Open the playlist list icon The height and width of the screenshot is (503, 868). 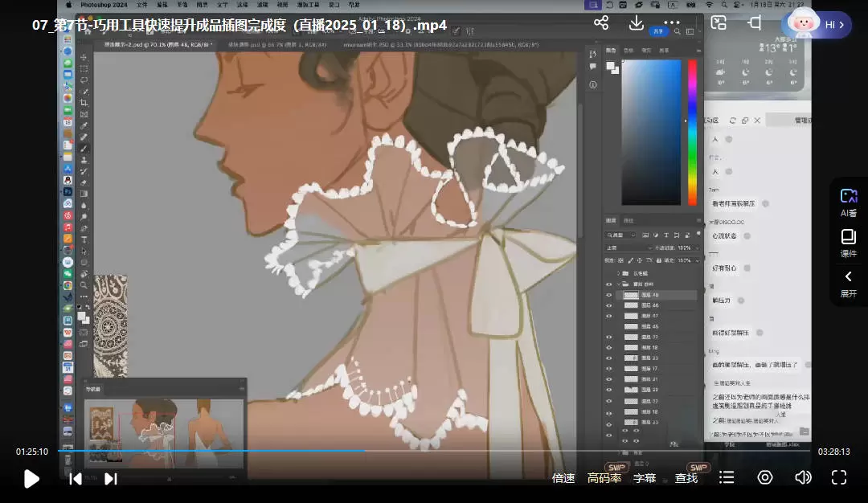pos(727,477)
